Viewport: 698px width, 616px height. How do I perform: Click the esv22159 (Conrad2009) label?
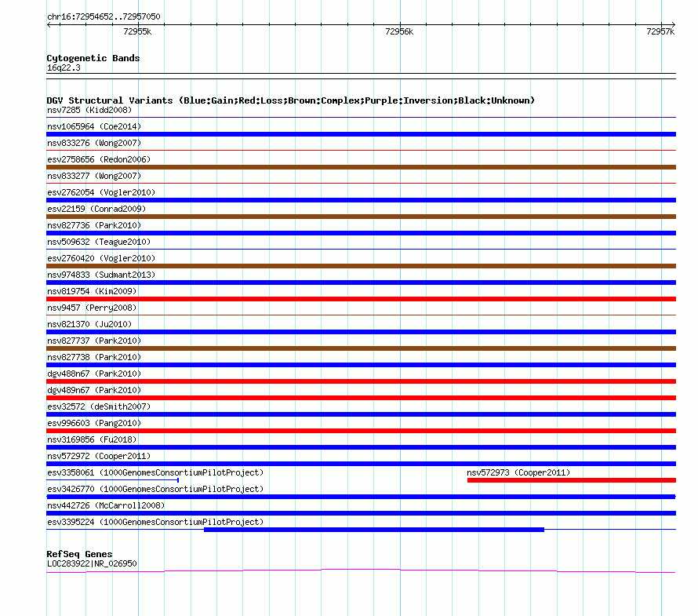pyautogui.click(x=96, y=209)
